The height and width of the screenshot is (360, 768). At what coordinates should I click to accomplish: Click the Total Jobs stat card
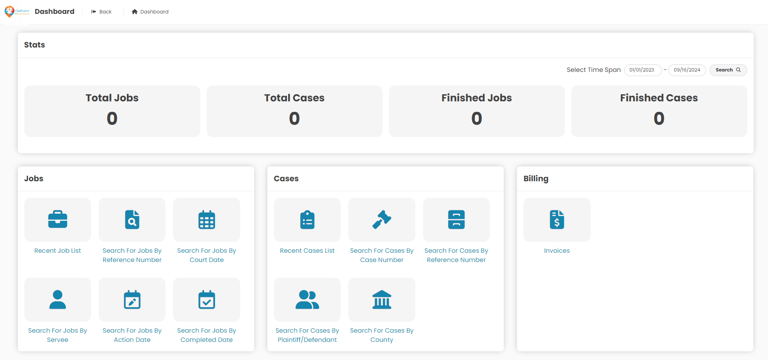coord(112,111)
